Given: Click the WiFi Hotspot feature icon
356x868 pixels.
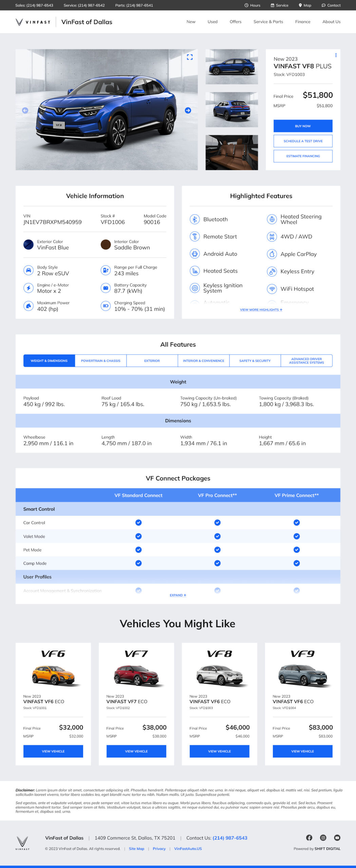Looking at the screenshot, I should [272, 289].
